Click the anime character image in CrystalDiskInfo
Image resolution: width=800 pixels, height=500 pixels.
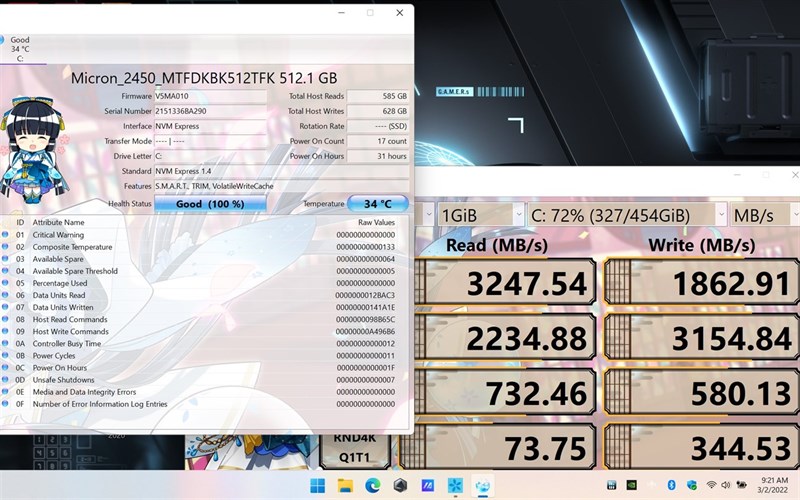coord(33,149)
